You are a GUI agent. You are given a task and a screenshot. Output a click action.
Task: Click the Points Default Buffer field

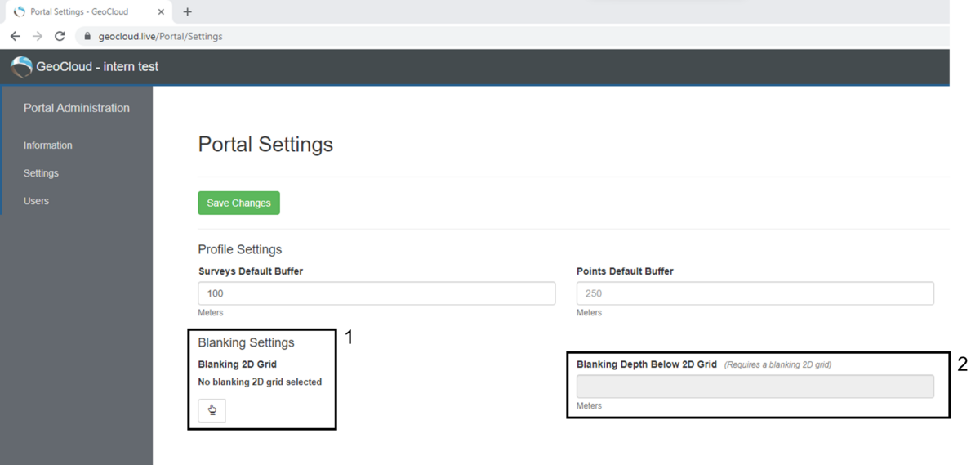click(755, 293)
